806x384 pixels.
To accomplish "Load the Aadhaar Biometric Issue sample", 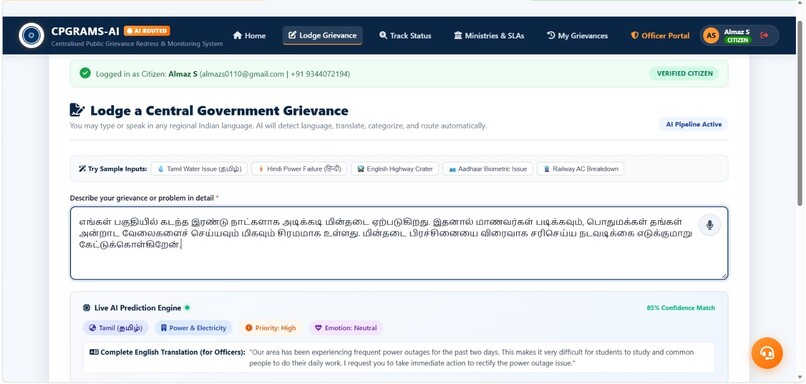I will click(x=488, y=169).
